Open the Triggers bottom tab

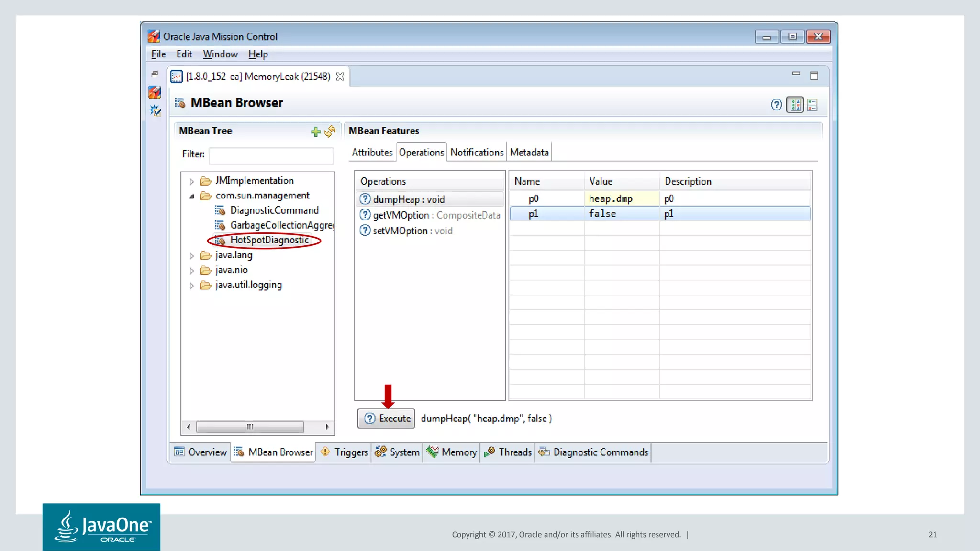click(x=344, y=452)
